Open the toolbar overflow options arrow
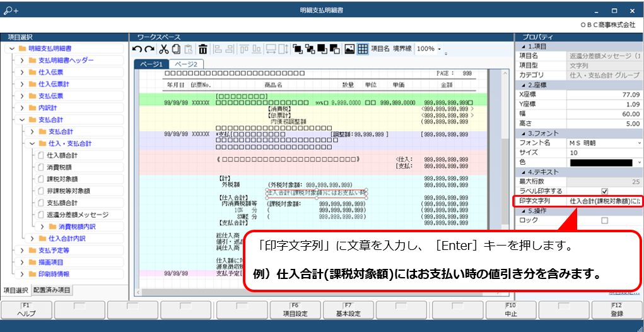Screen dimensions: 644x332 [x=446, y=54]
